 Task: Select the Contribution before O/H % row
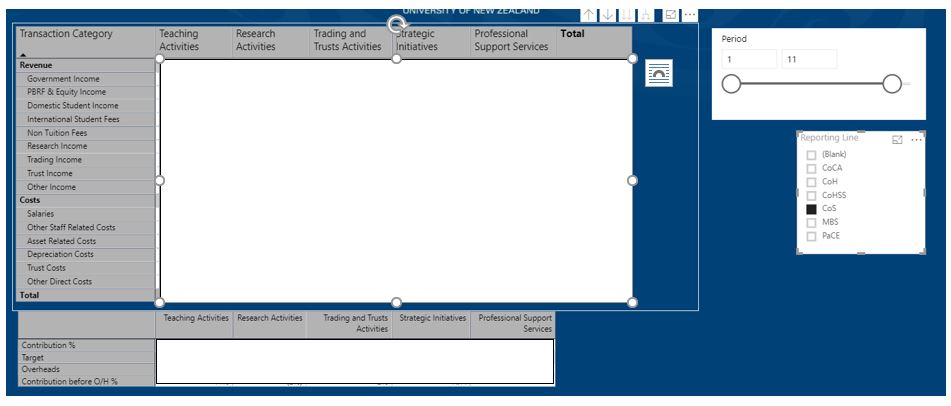(x=86, y=381)
